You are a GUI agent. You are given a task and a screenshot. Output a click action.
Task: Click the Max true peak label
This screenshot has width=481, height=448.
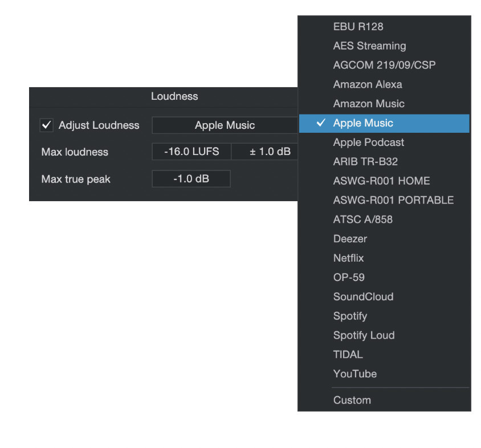coord(76,179)
